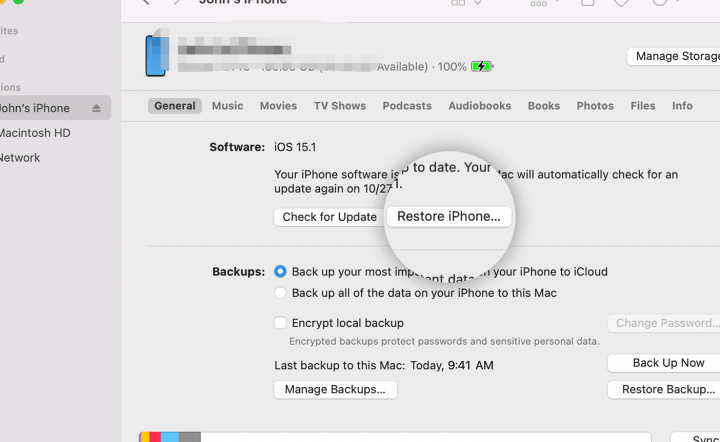Click the 'Software:' label
The width and height of the screenshot is (720, 442).
(x=237, y=147)
